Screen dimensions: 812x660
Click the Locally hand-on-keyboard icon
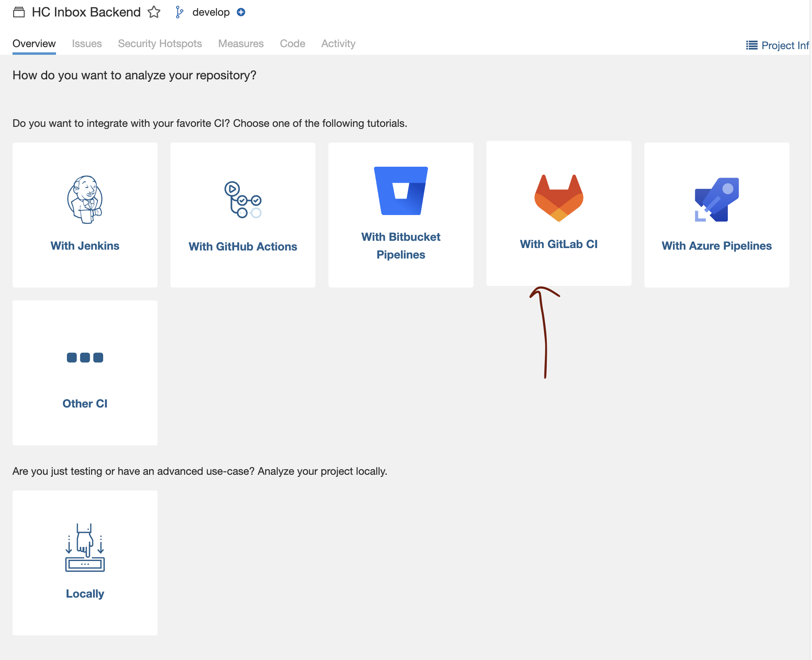[x=85, y=547]
